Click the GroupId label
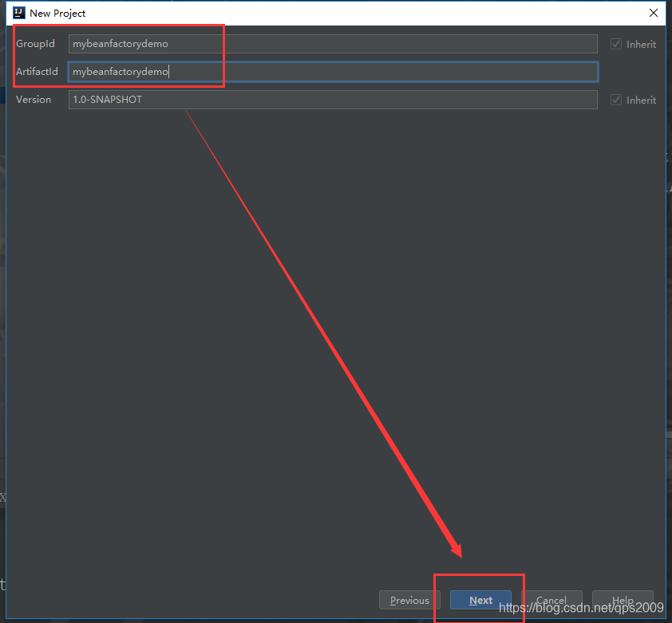Image resolution: width=672 pixels, height=623 pixels. [x=36, y=44]
